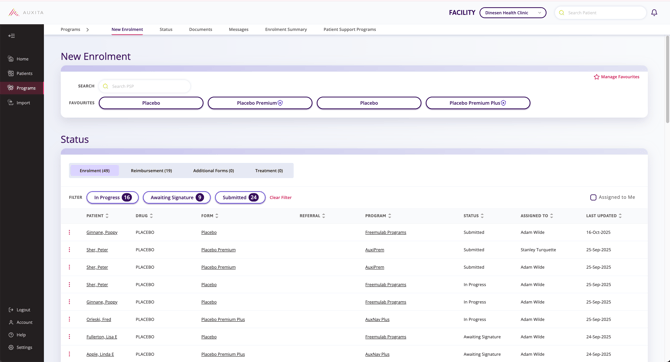Choose the Placebo Premium Plus favourite button
This screenshot has width=670, height=362.
click(478, 103)
